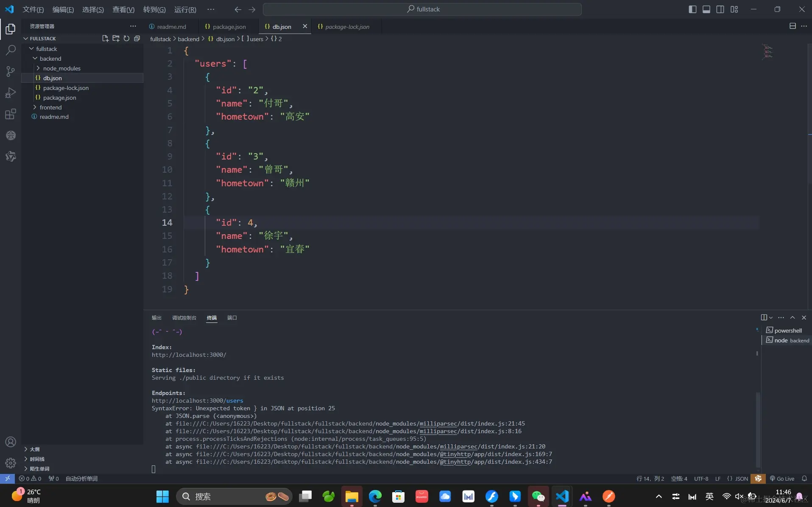Open the 编辑(E) menu
Image resolution: width=812 pixels, height=507 pixels.
click(63, 9)
